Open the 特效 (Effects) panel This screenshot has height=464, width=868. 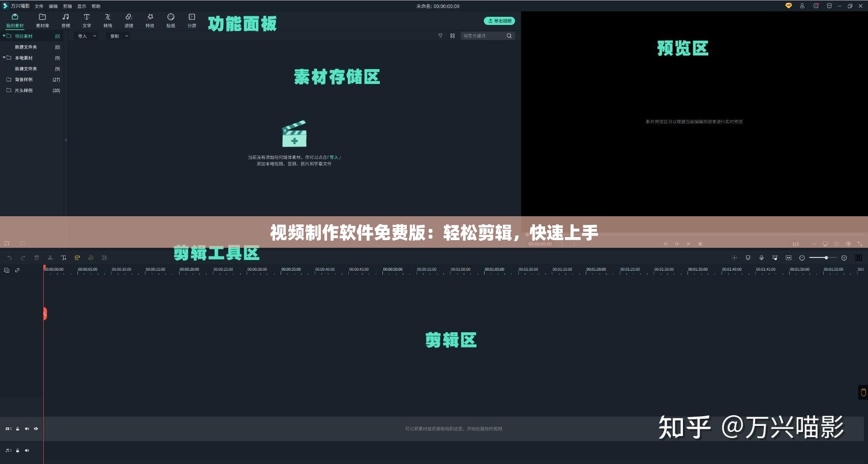(150, 21)
